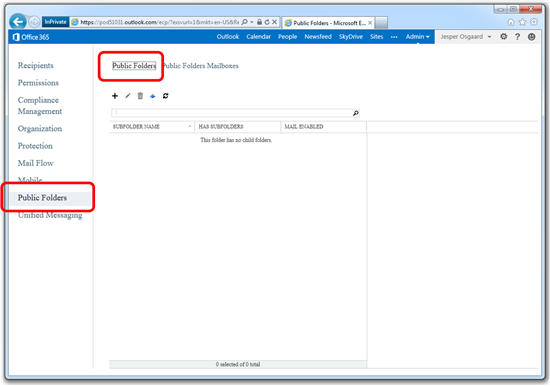
Task: Open Organization in the left sidebar
Action: click(40, 128)
